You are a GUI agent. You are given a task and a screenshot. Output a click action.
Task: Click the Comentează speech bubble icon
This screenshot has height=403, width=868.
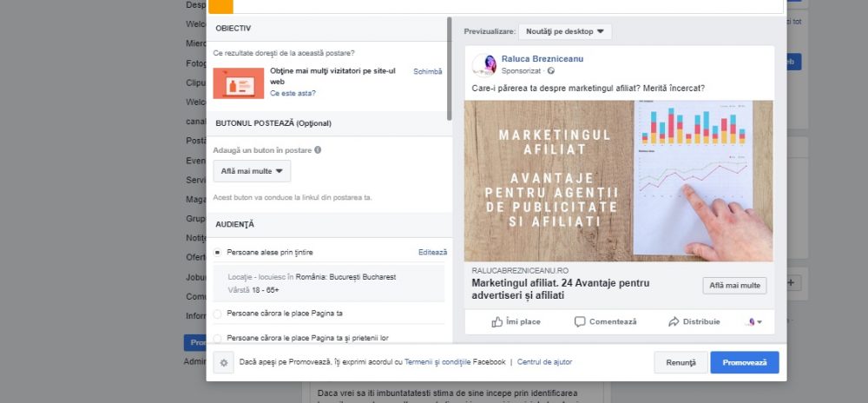pyautogui.click(x=580, y=321)
